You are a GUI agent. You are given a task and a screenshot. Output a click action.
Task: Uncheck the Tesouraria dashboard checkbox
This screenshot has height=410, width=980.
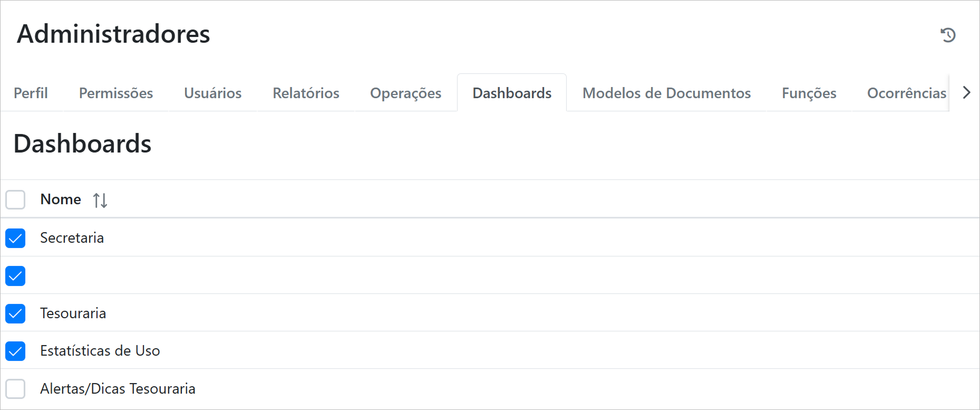click(x=15, y=313)
